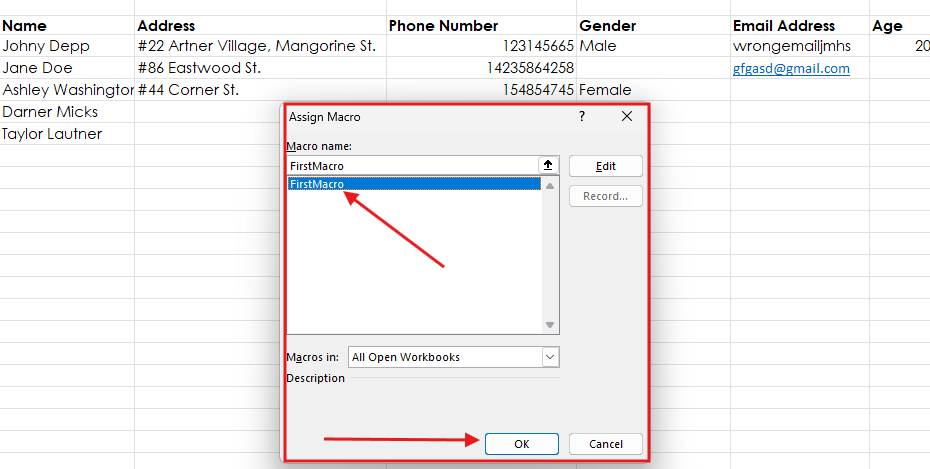This screenshot has height=469, width=930.
Task: Open the 'Macros in' dropdown
Action: pos(550,357)
